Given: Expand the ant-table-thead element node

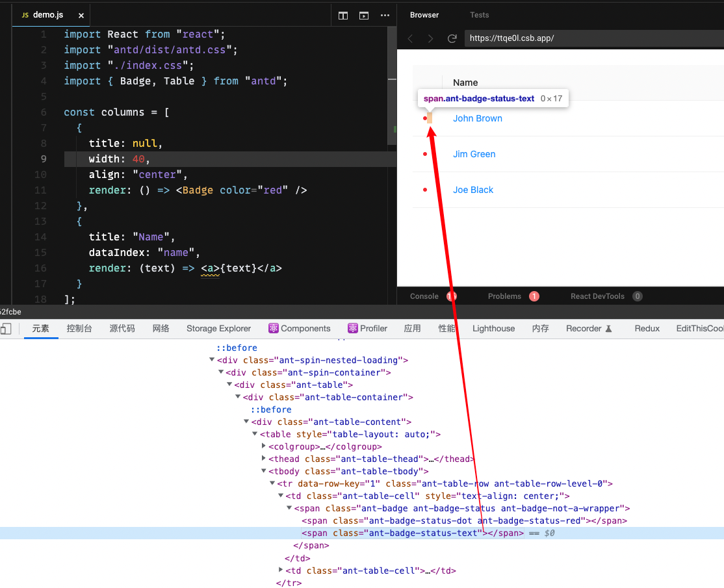Looking at the screenshot, I should pos(264,458).
